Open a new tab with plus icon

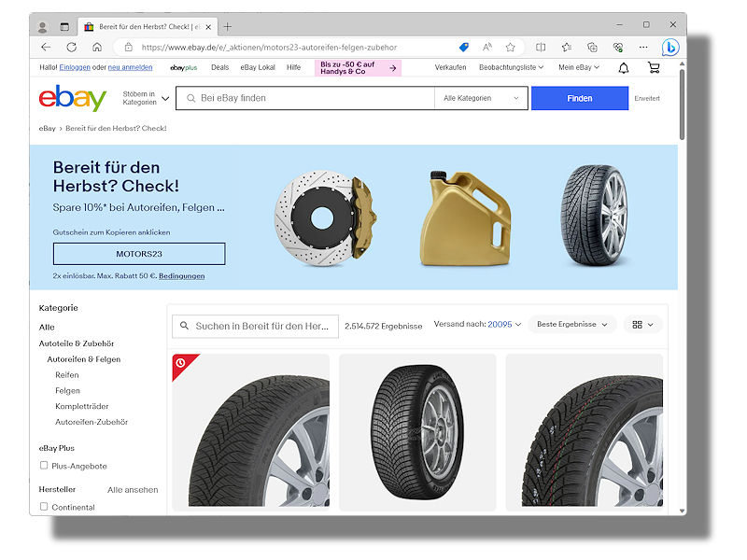click(228, 27)
